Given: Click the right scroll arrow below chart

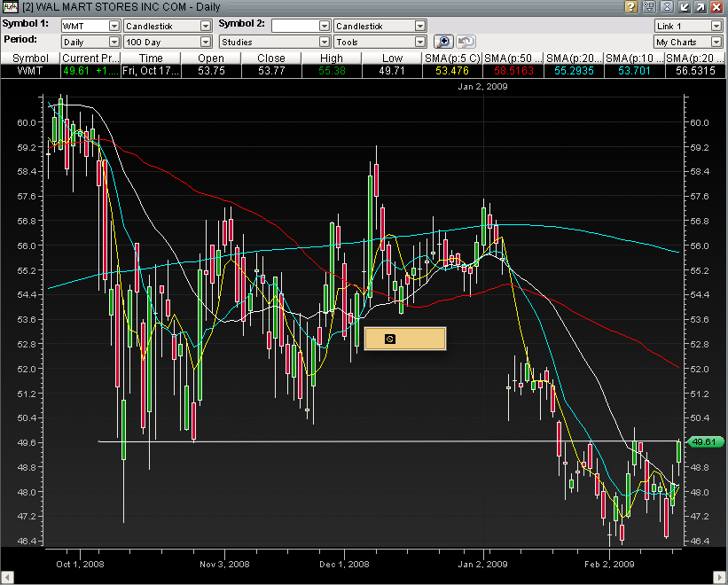Looking at the screenshot, I should click(719, 577).
